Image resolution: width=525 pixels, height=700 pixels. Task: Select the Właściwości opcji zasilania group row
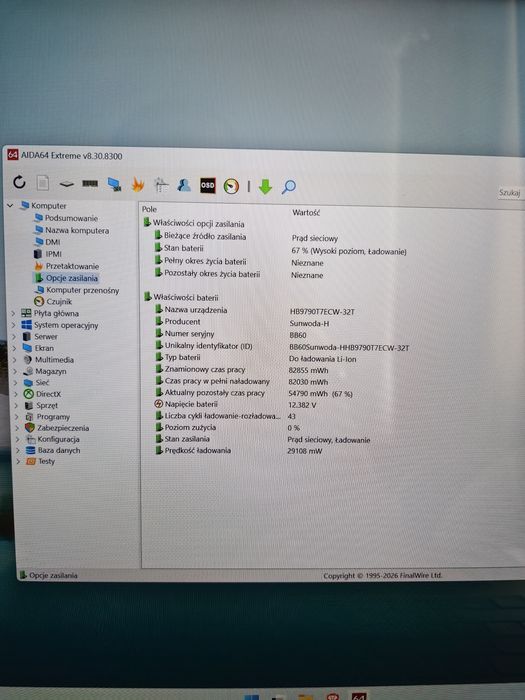pos(194,223)
